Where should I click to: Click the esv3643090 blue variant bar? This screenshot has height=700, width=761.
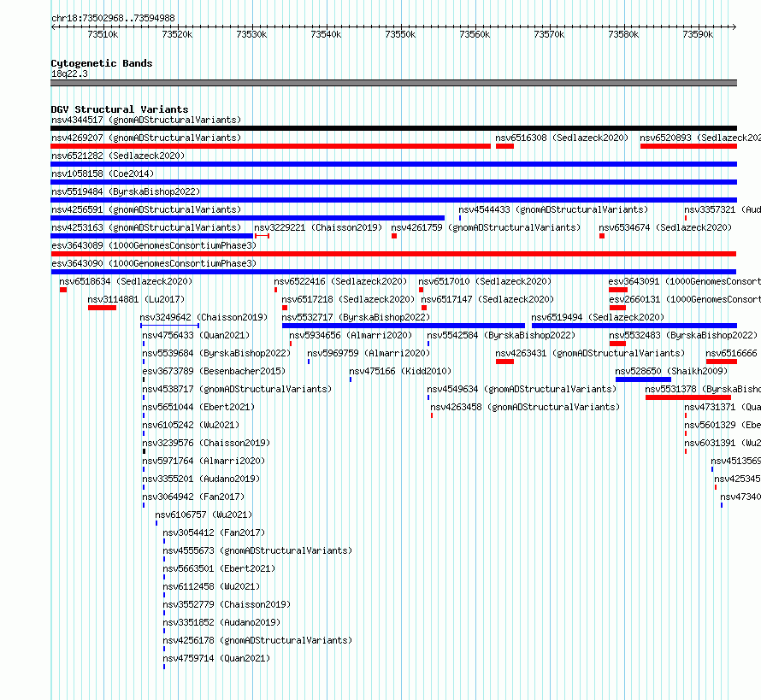pos(393,272)
